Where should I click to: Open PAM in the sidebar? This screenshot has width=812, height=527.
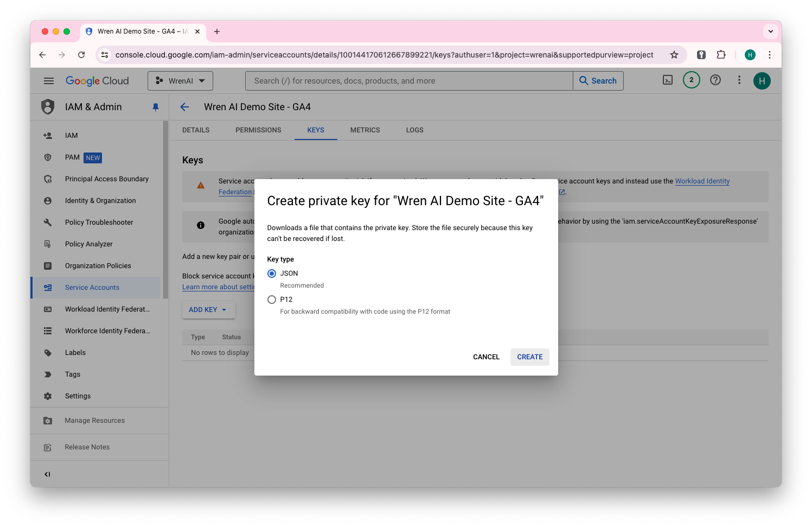point(97,157)
